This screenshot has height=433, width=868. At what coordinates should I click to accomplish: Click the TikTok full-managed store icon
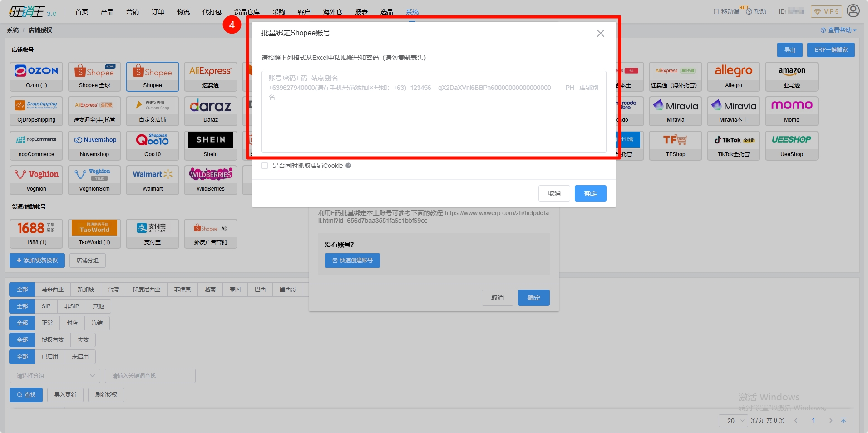[x=733, y=145]
